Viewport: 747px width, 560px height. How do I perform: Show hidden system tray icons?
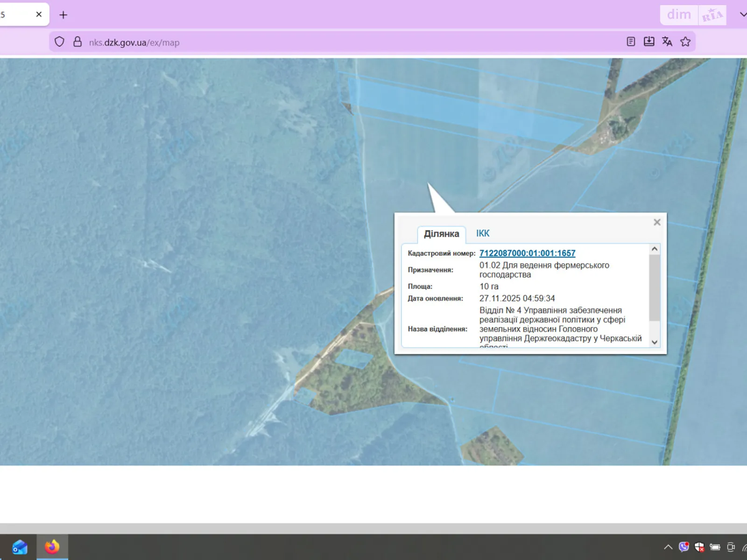point(668,547)
